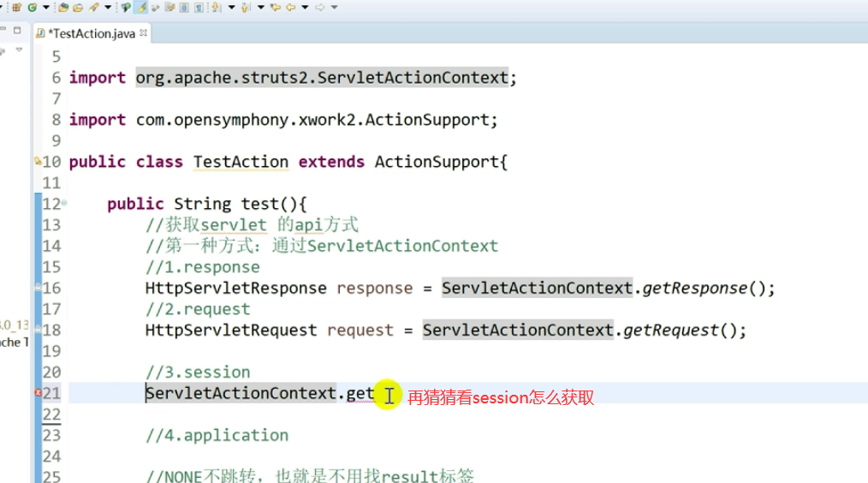Toggle the highlighted Mark Occurrences icon
Image resolution: width=868 pixels, height=483 pixels.
pyautogui.click(x=141, y=8)
